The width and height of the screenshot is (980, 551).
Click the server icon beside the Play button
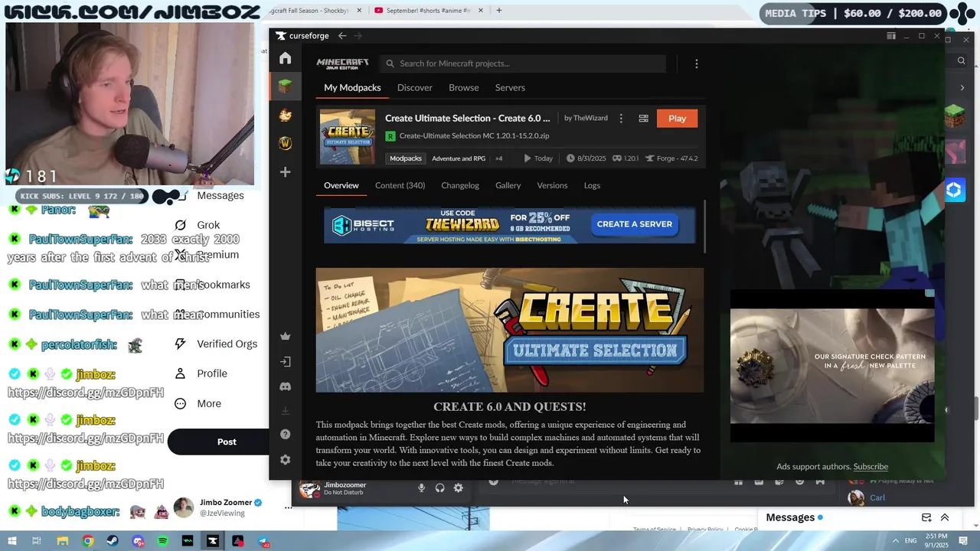643,119
